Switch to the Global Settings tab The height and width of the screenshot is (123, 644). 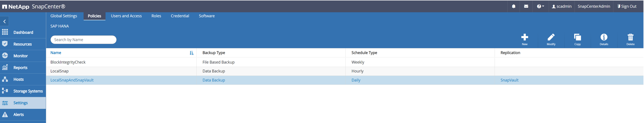pyautogui.click(x=64, y=16)
